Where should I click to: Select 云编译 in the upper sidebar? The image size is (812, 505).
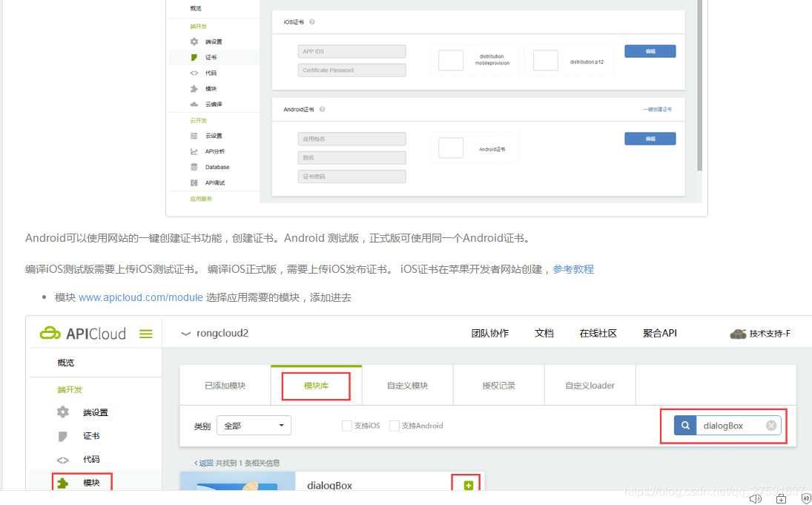click(x=214, y=104)
